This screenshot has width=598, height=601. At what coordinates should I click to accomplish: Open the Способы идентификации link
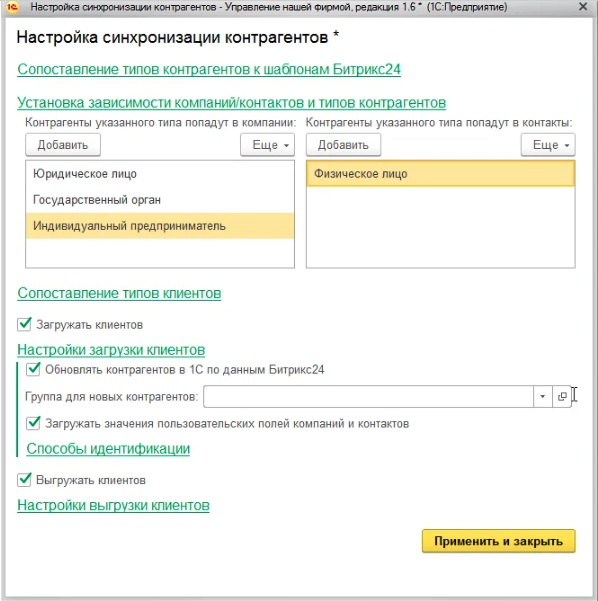108,448
